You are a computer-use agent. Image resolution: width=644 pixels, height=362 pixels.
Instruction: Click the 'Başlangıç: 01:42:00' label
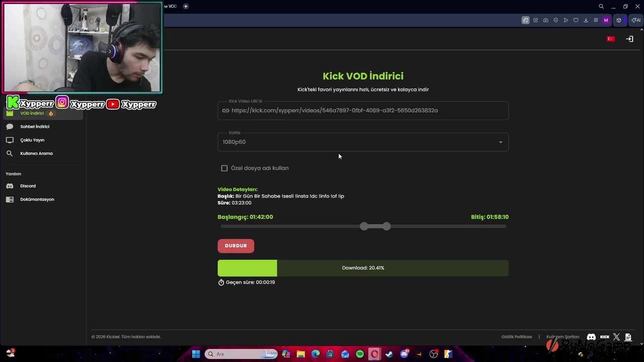pyautogui.click(x=245, y=217)
